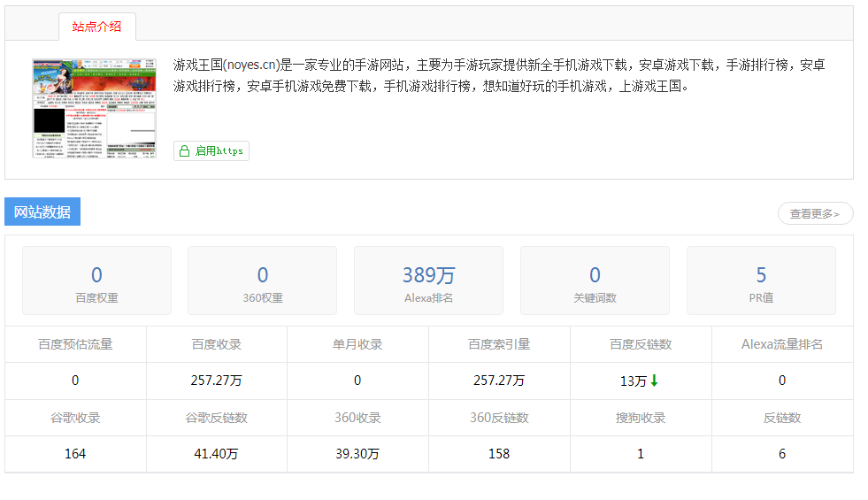Click the 360反链数 label cell

pyautogui.click(x=499, y=418)
